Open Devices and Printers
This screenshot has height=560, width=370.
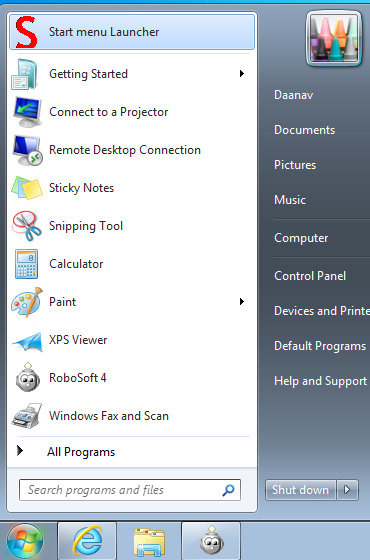point(322,311)
